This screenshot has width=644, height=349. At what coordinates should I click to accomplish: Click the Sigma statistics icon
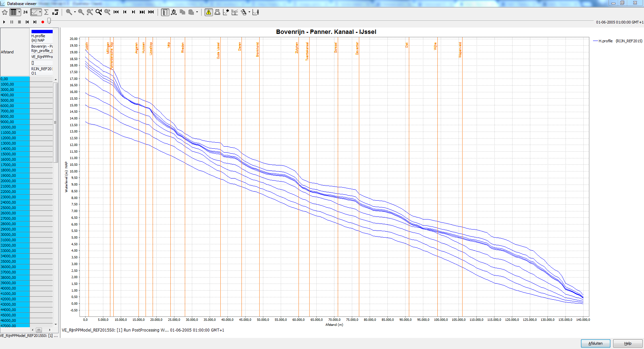pyautogui.click(x=46, y=12)
